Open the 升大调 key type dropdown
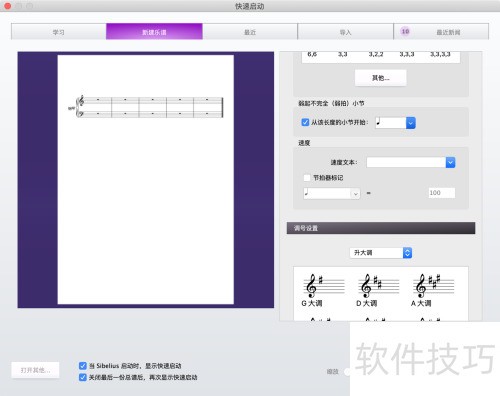The image size is (500, 396). (x=381, y=253)
